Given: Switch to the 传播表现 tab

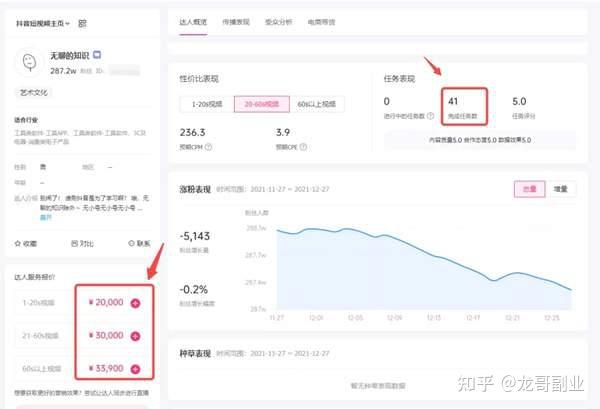Looking at the screenshot, I should coord(236,22).
